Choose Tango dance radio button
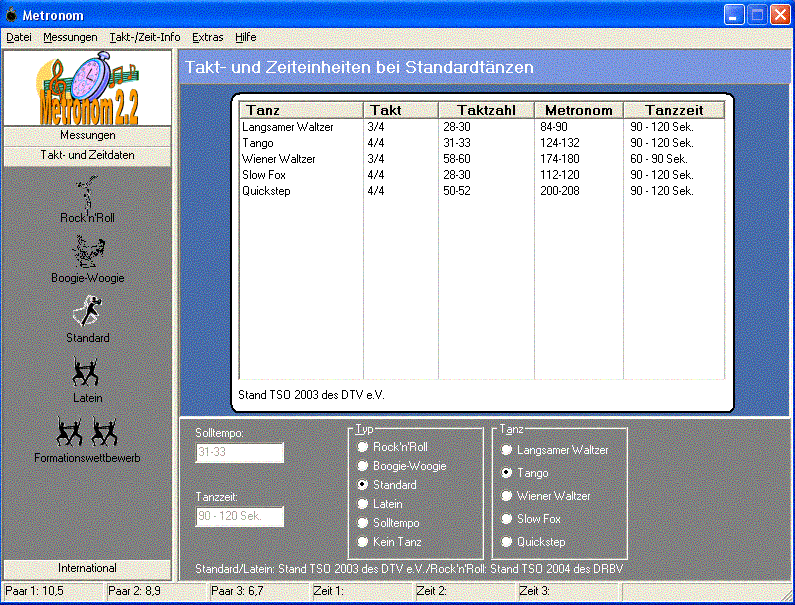This screenshot has width=795, height=605. pyautogui.click(x=506, y=473)
